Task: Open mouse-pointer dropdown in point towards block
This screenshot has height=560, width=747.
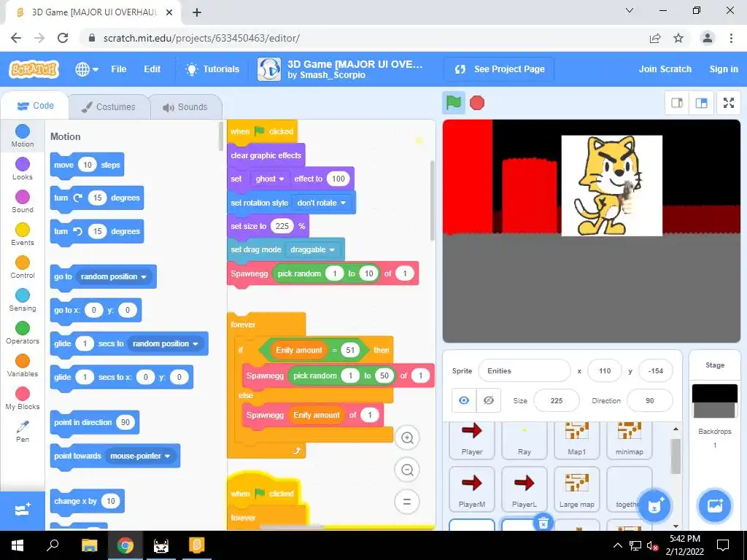Action: (x=140, y=456)
